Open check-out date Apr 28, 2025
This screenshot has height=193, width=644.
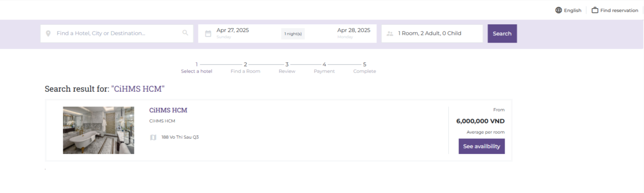[x=353, y=31]
